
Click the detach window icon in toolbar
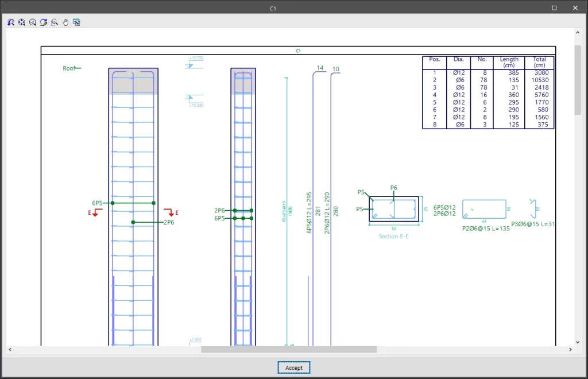(x=76, y=22)
